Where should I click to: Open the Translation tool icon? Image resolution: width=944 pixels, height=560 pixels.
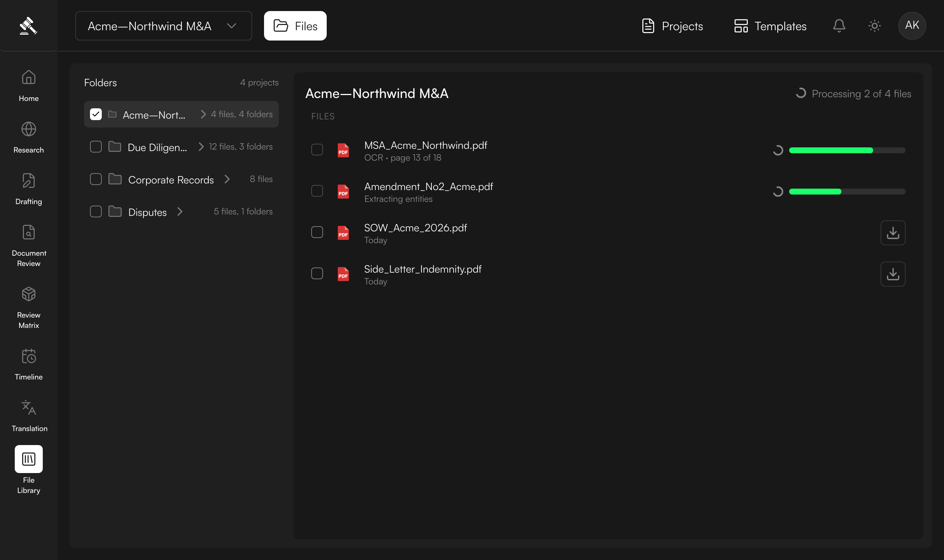(29, 407)
